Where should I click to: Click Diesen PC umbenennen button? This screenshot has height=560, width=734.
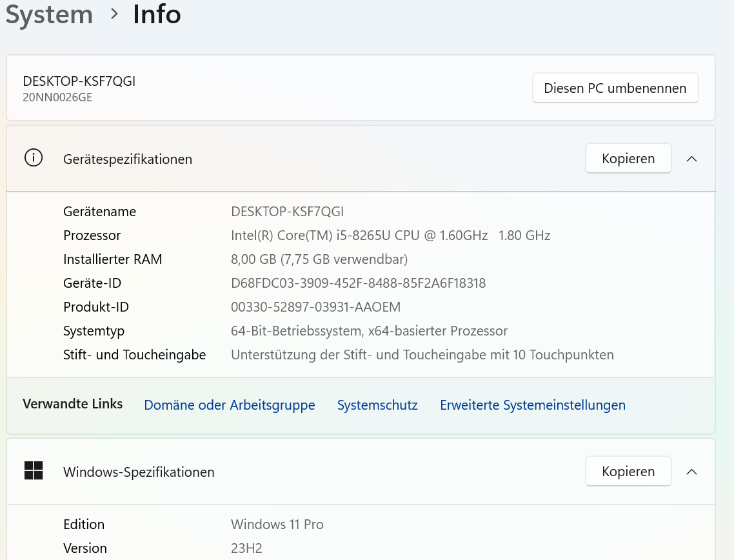(615, 88)
